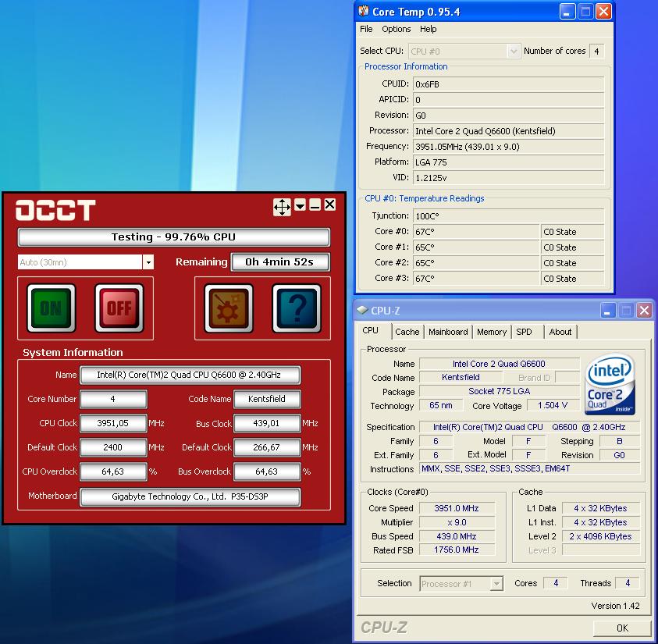Stop the test with OCCT's red OFF button
Viewport: 658px width, 644px height.
119,308
